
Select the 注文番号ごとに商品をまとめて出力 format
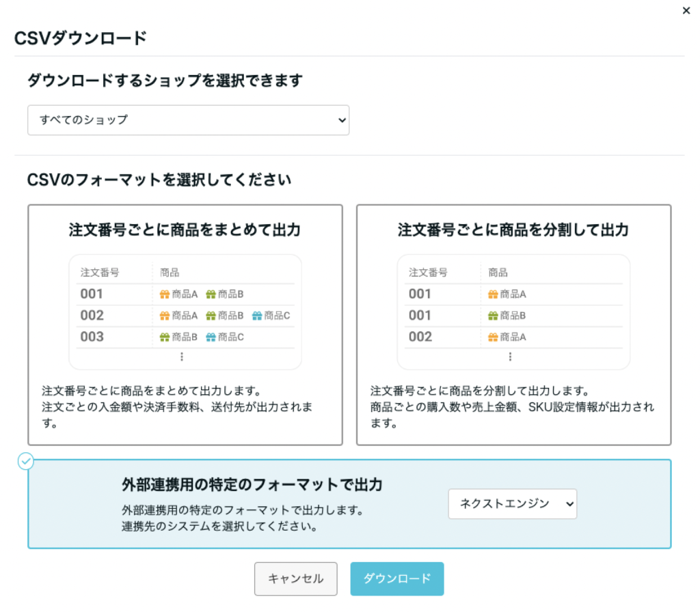[185, 230]
